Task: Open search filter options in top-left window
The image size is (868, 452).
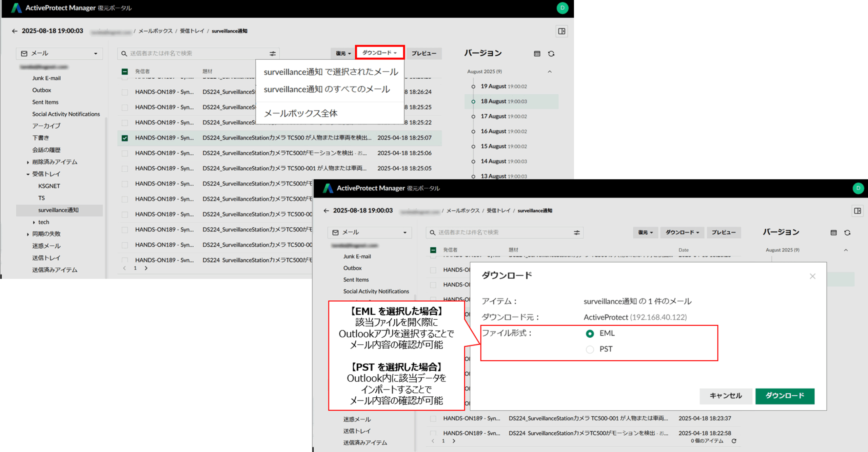Action: point(273,53)
